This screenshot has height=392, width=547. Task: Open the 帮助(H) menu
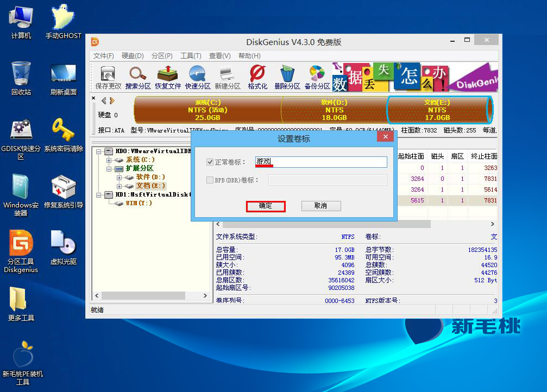249,56
